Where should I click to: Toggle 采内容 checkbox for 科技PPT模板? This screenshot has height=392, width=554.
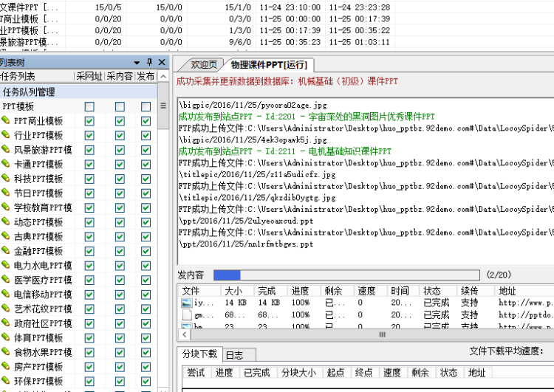pos(120,179)
